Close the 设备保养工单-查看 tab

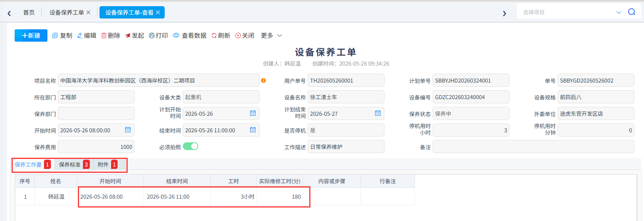[x=158, y=12]
